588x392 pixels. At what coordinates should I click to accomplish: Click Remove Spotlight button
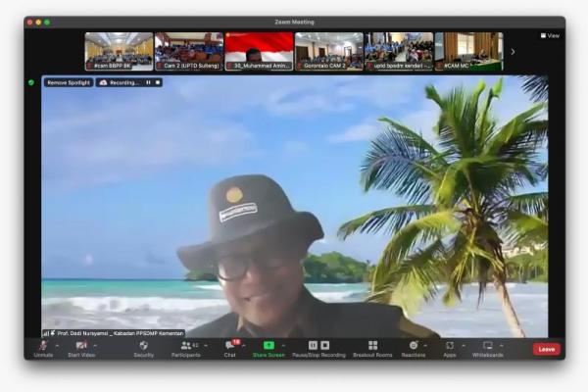click(x=69, y=82)
